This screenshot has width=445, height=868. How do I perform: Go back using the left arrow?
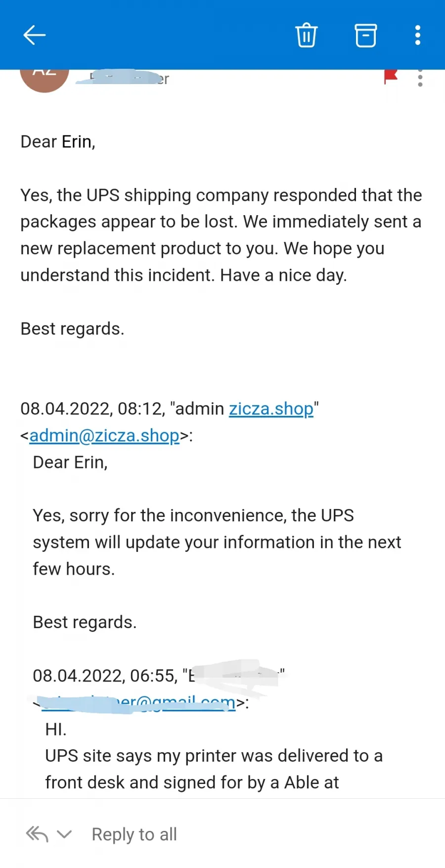[x=35, y=35]
